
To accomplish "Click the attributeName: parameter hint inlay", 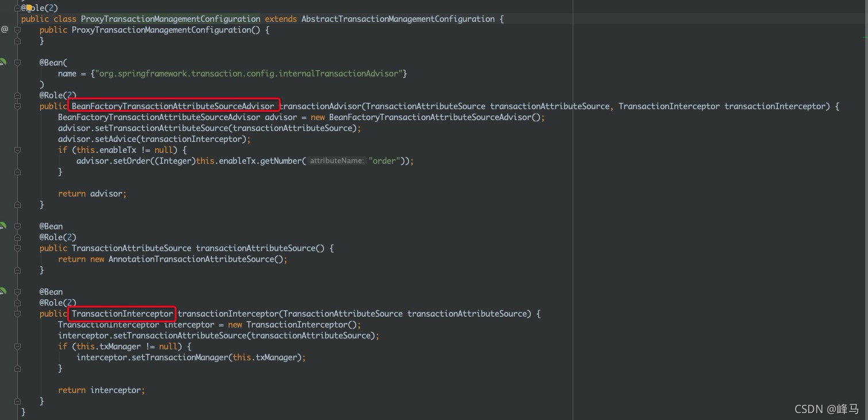I will pyautogui.click(x=336, y=161).
